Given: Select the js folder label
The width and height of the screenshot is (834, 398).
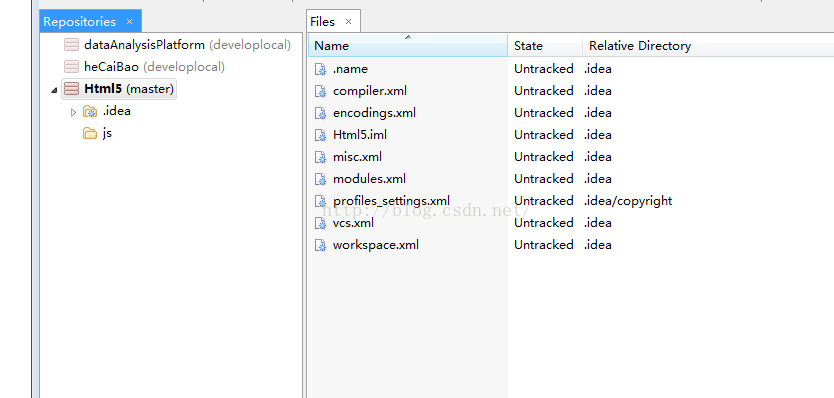Looking at the screenshot, I should [107, 133].
